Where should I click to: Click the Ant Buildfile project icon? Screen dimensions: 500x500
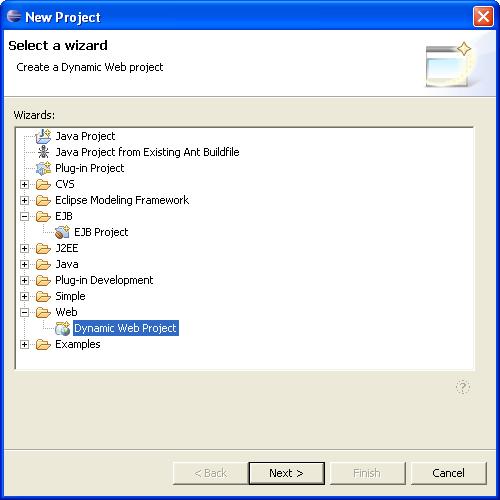coord(43,152)
